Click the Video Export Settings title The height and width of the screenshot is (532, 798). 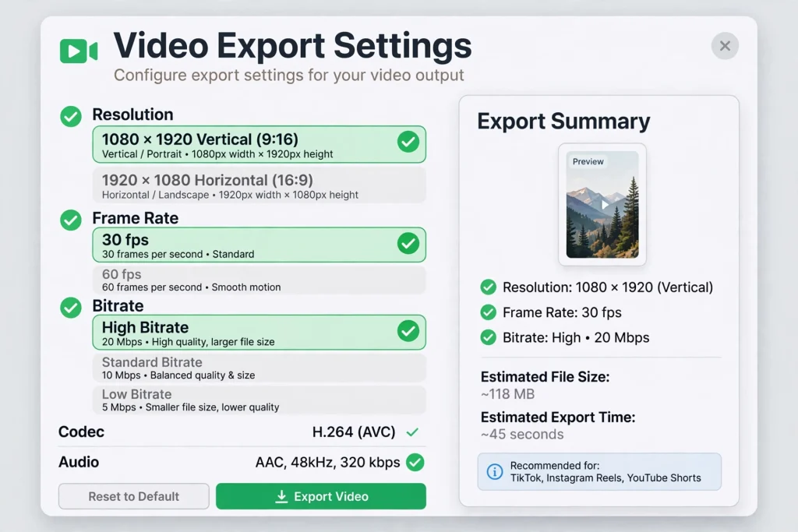(292, 46)
